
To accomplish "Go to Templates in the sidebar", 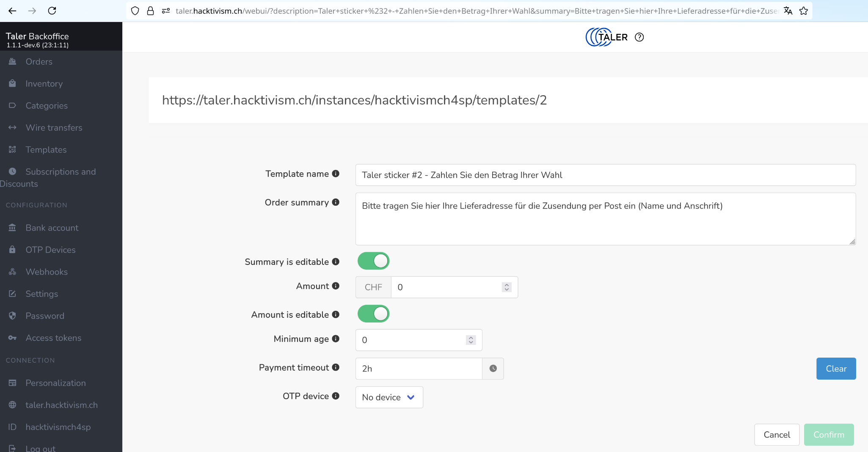I will [x=46, y=150].
